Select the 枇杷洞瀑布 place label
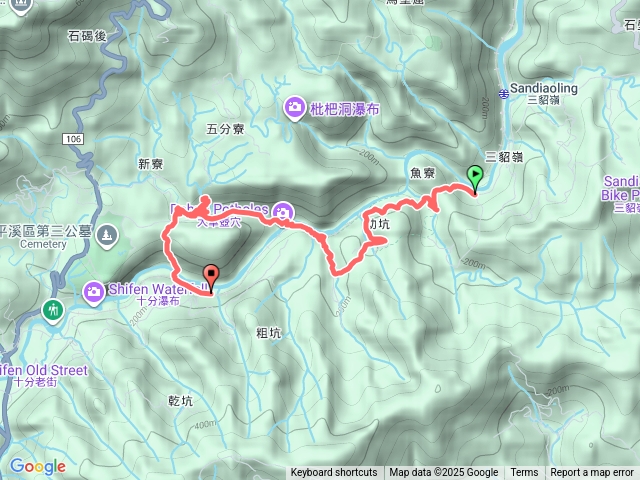 pyautogui.click(x=345, y=109)
